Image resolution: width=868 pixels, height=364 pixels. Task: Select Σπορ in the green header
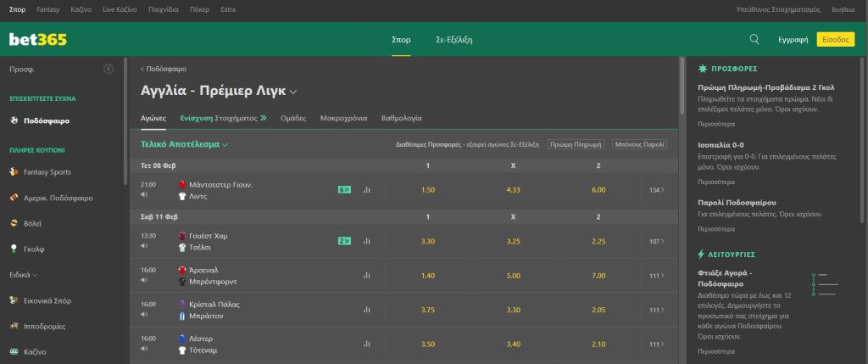pos(401,40)
